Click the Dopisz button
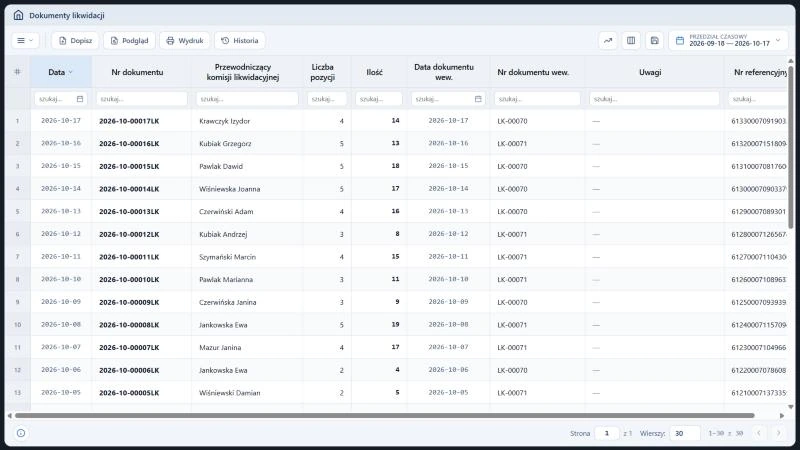 point(75,40)
